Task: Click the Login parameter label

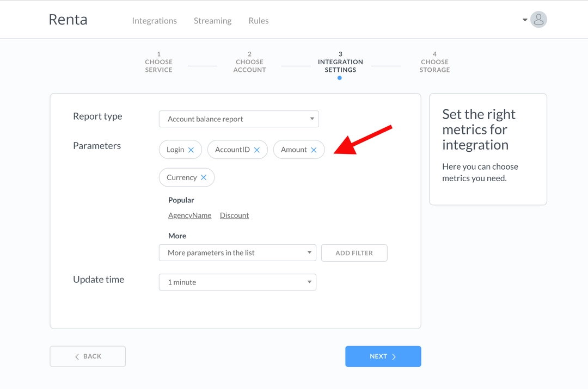Action: 175,150
